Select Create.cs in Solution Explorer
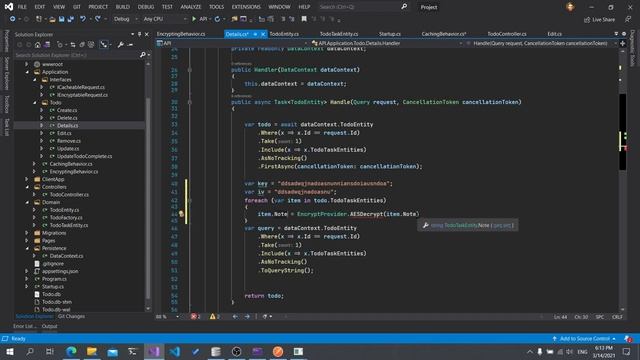The image size is (640, 360). point(67,110)
